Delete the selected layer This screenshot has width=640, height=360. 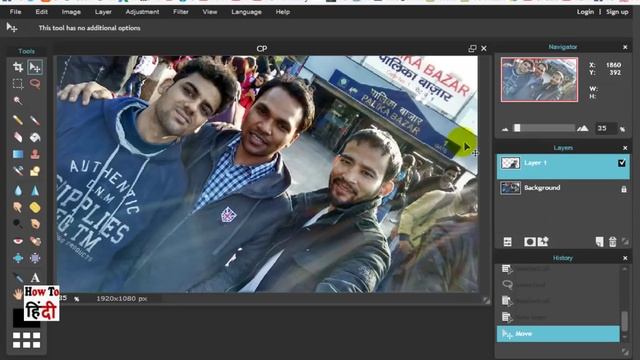point(613,242)
